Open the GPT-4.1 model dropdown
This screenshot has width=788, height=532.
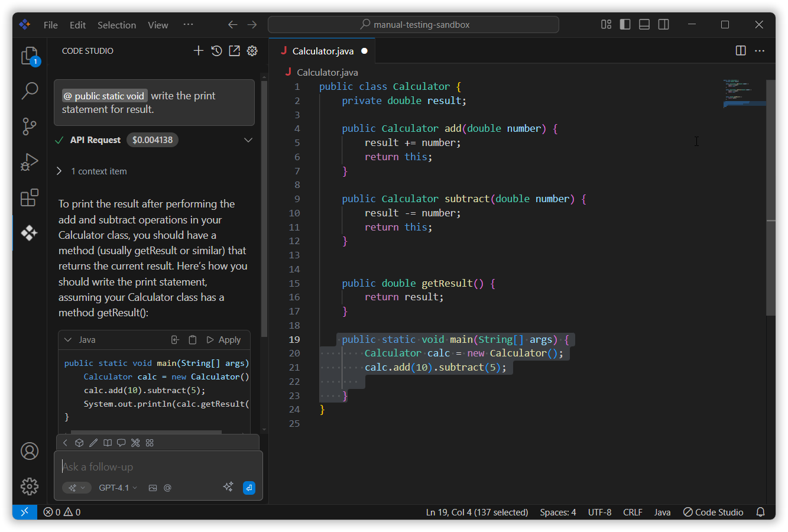click(118, 488)
